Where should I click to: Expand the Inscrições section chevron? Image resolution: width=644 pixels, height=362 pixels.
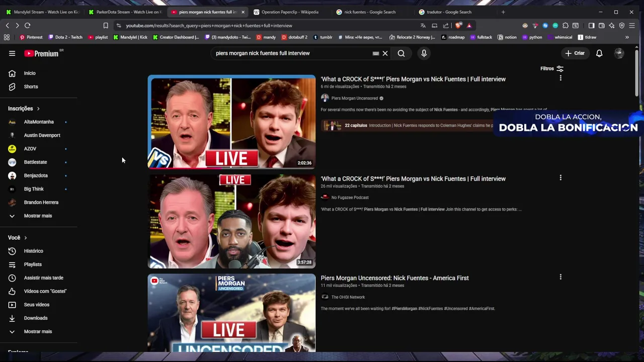(x=38, y=109)
